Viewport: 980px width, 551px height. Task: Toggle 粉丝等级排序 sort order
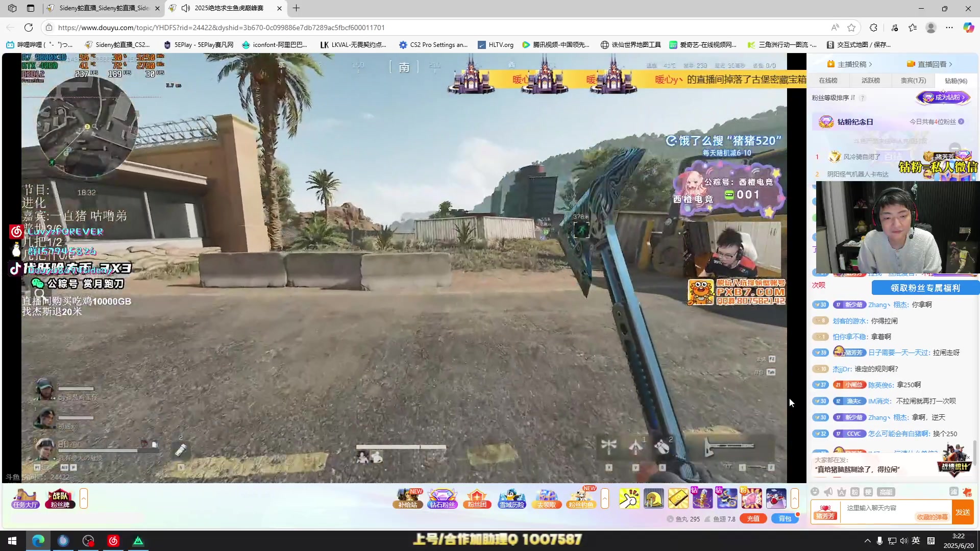pos(833,98)
